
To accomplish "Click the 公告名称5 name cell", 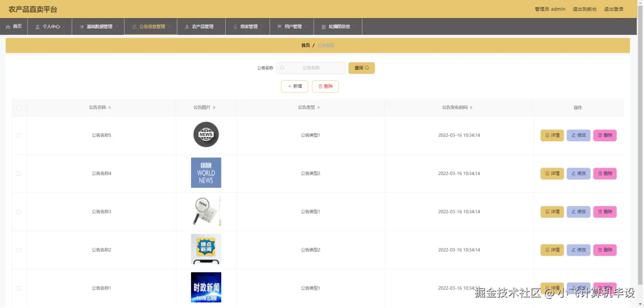I will point(101,135).
